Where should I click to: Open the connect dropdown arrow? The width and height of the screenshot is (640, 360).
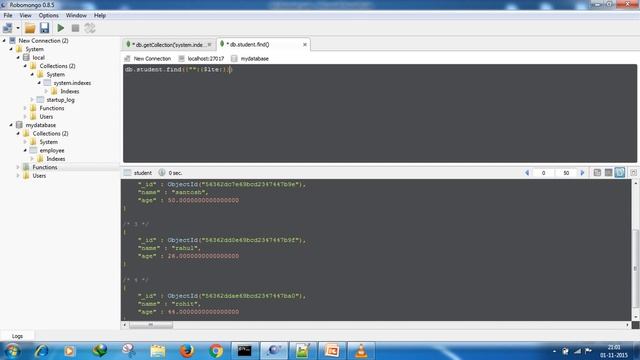coord(18,28)
